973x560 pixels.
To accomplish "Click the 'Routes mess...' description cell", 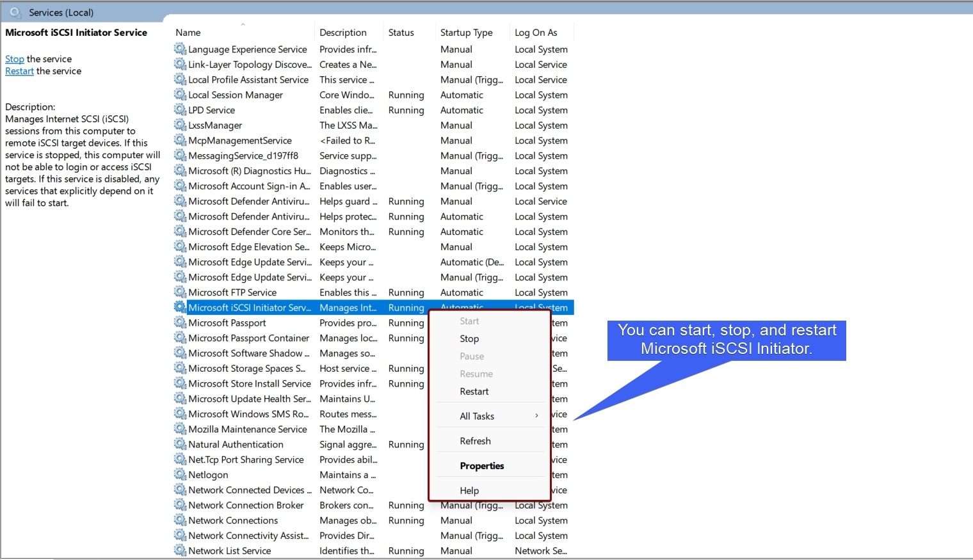I will pyautogui.click(x=348, y=414).
